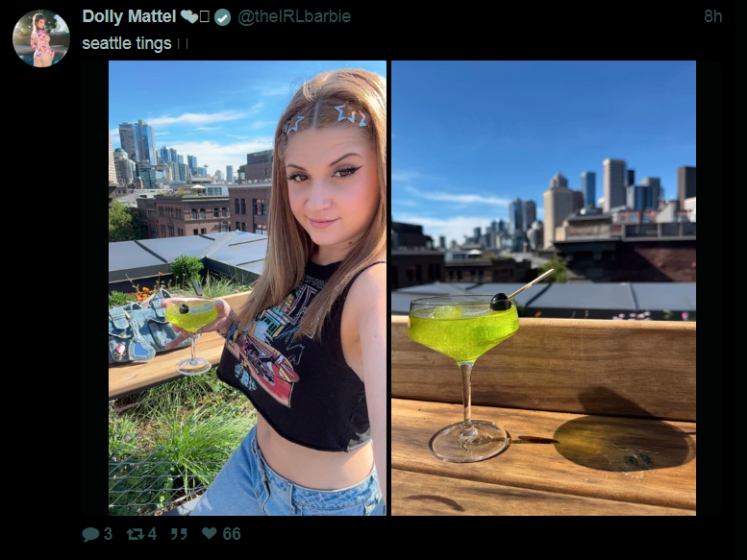Click the retweet count 4
This screenshot has width=747, height=560.
(x=152, y=534)
